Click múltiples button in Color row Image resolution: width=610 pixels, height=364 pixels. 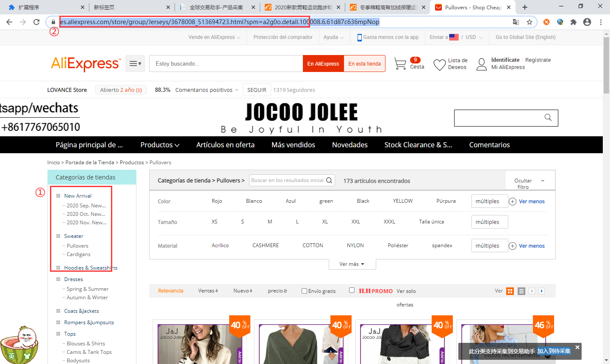(x=490, y=201)
